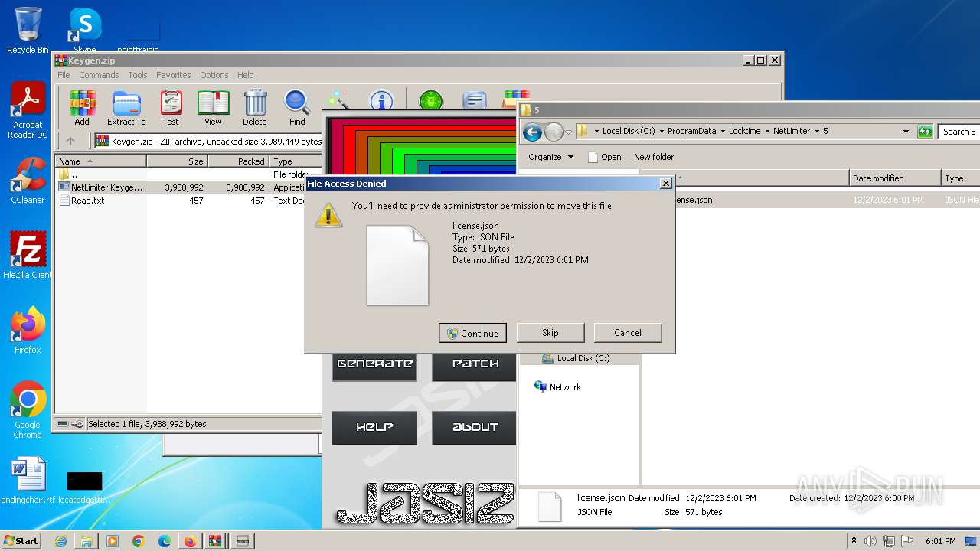Click Locktime in the address breadcrumb

tap(744, 131)
